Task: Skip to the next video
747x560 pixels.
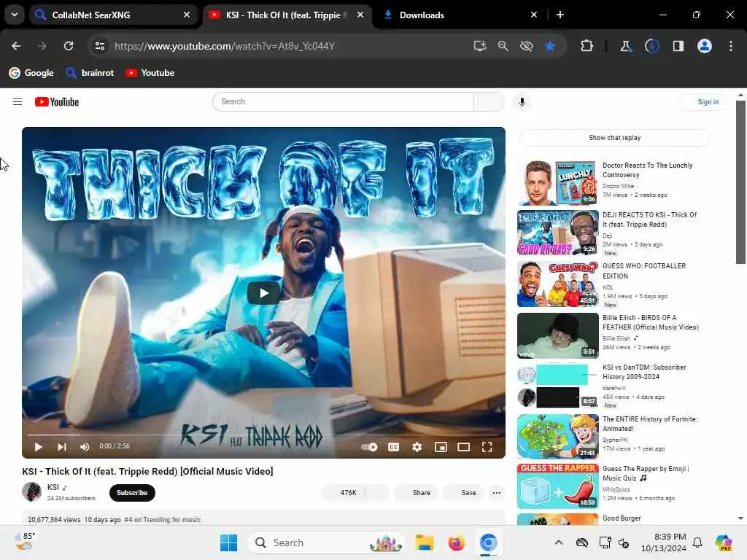Action: pos(61,447)
